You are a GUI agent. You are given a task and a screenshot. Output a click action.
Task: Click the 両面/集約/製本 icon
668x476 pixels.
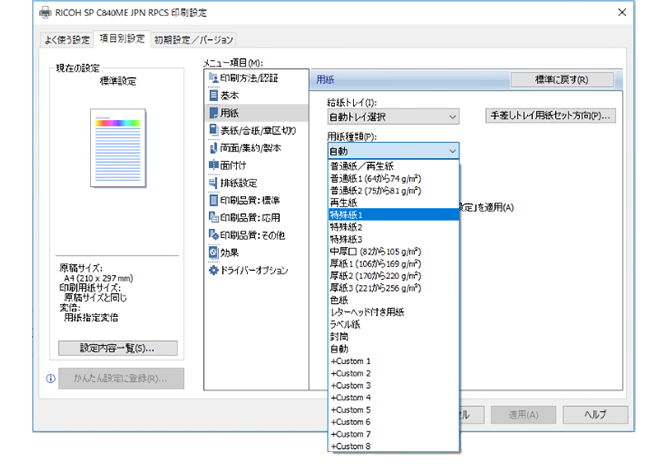click(x=213, y=148)
